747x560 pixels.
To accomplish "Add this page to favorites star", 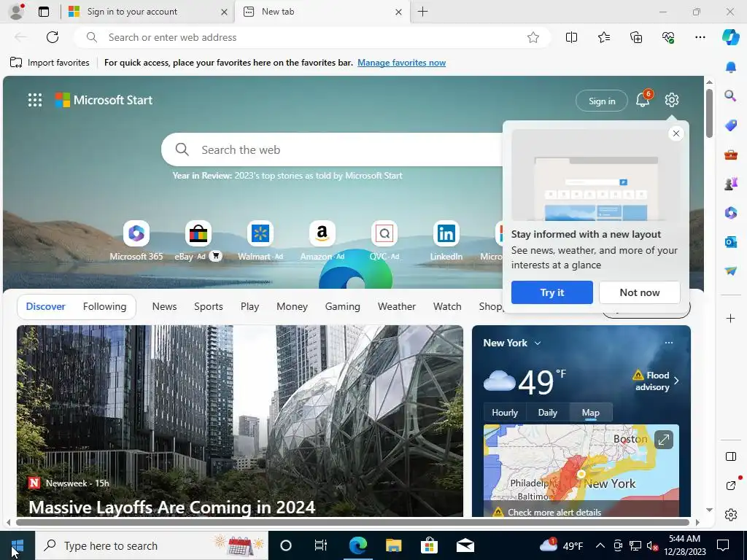I will click(x=533, y=37).
